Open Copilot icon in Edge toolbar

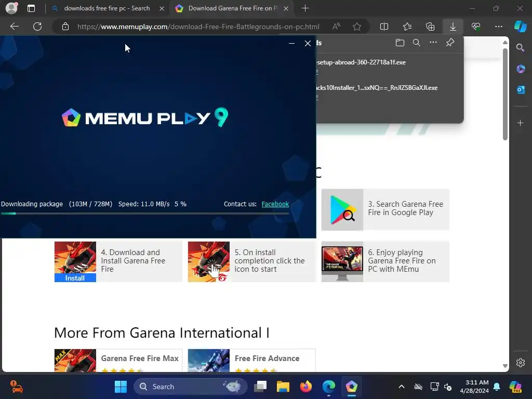click(520, 26)
